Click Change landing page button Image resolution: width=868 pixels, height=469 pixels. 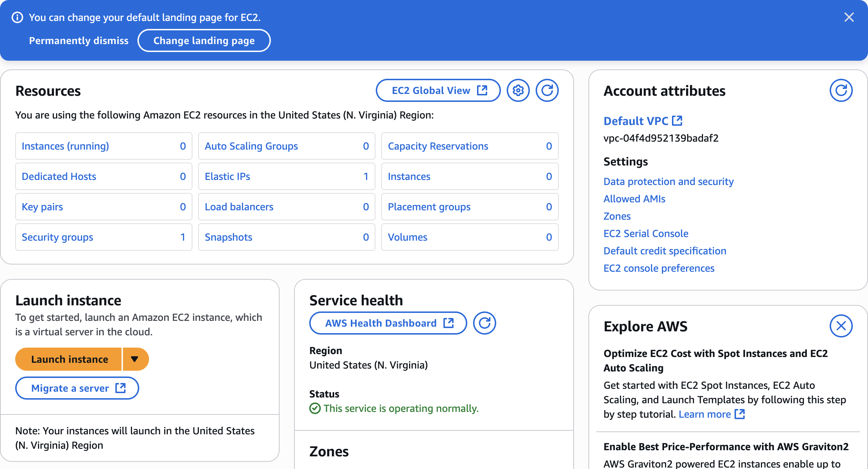pos(204,40)
